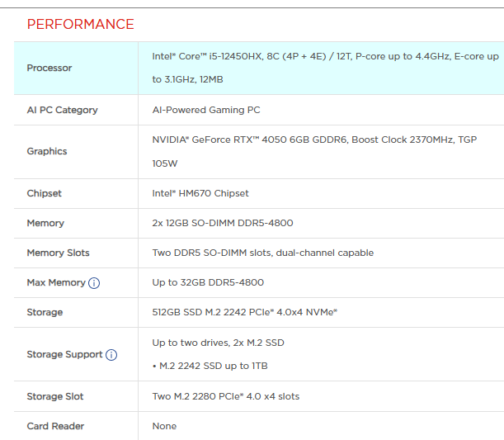
Task: Select the 512GB SSD M.2 2242 storage value
Action: point(245,312)
